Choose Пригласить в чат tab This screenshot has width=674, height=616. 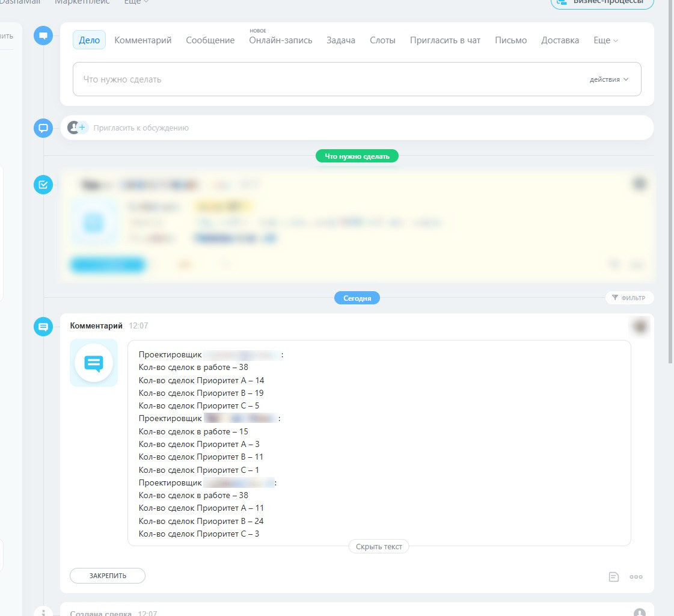(x=445, y=40)
